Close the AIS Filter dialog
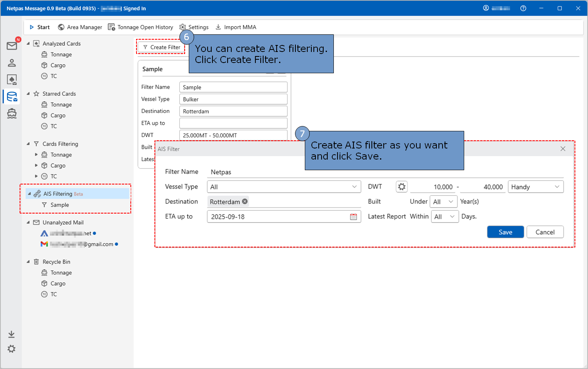Viewport: 588px width, 369px height. [563, 149]
